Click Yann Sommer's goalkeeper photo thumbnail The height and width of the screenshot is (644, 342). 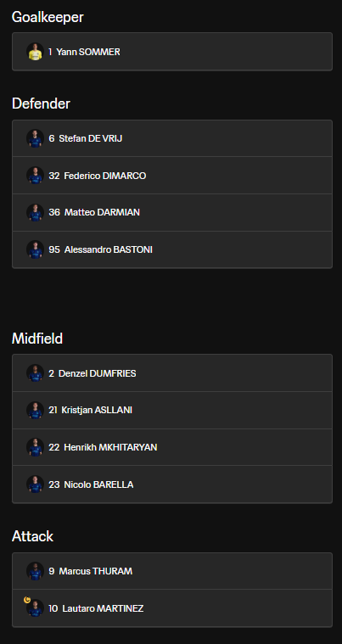tap(36, 52)
